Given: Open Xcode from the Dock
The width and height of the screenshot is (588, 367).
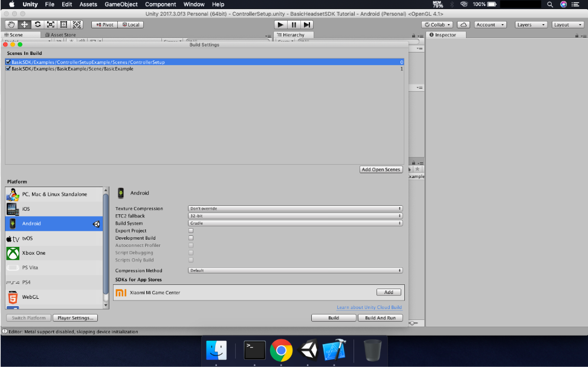Looking at the screenshot, I should [334, 350].
